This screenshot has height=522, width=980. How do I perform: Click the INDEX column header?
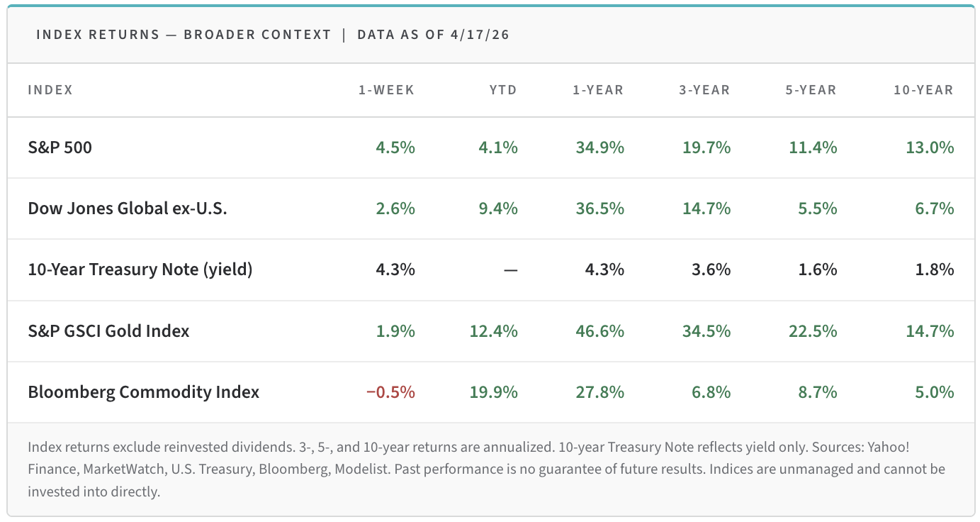tap(50, 90)
